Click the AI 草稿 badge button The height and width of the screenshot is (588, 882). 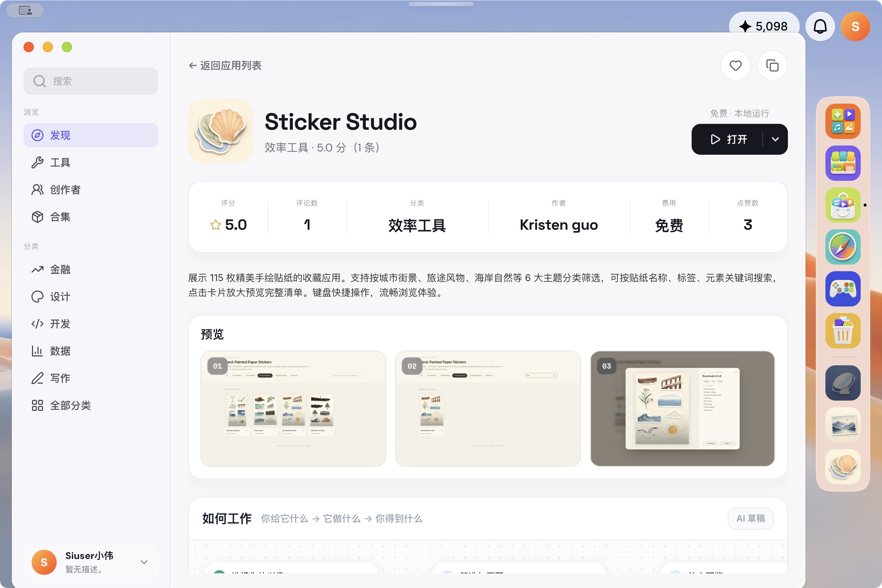[x=750, y=518]
